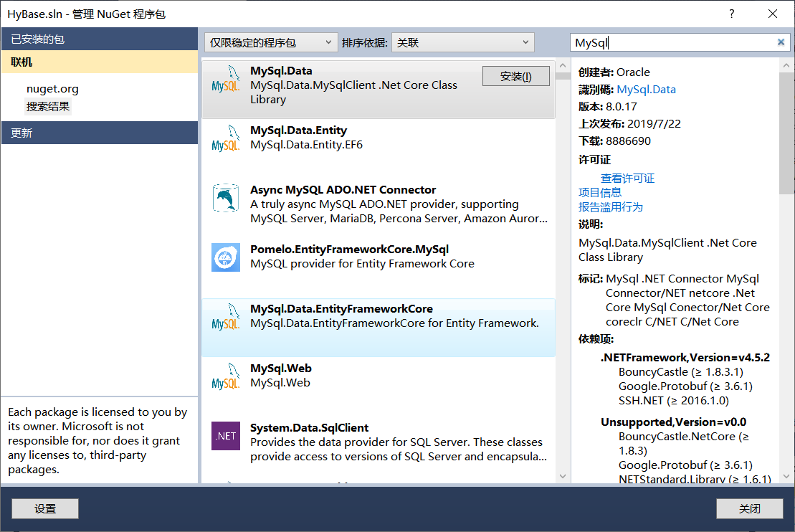Open the help question mark in title bar
795x532 pixels.
point(732,14)
